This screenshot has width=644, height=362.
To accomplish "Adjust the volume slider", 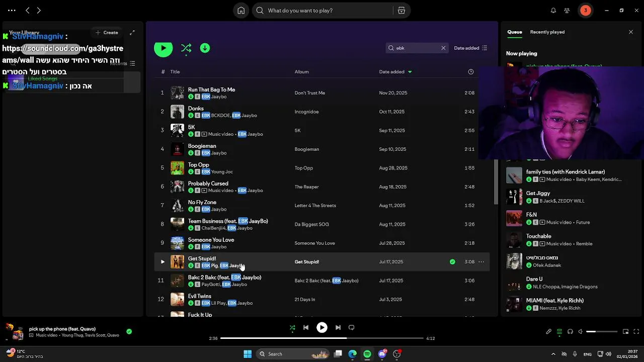I will pos(602,332).
